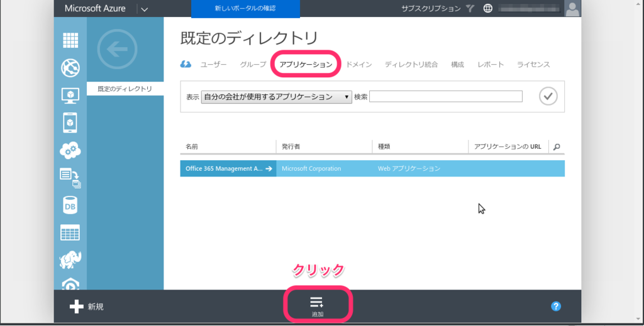The image size is (644, 326).
Task: Open the Office 365 Management A... row arrow
Action: 269,168
